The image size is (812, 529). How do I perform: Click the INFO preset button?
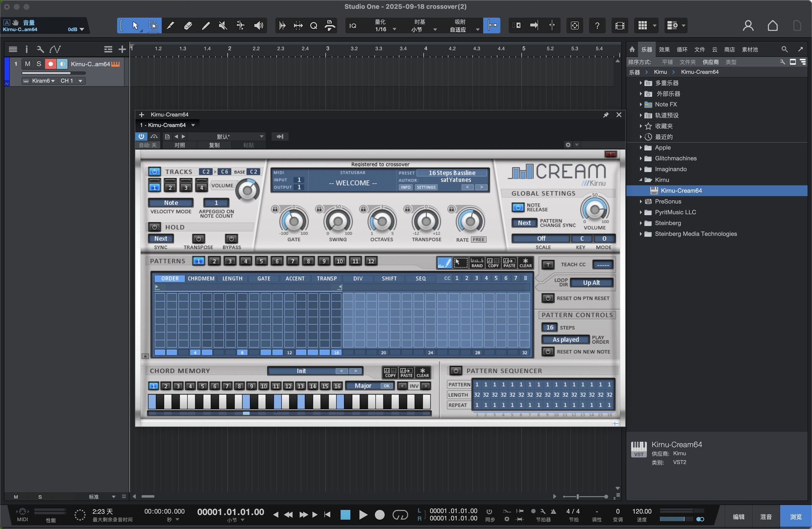(x=406, y=187)
